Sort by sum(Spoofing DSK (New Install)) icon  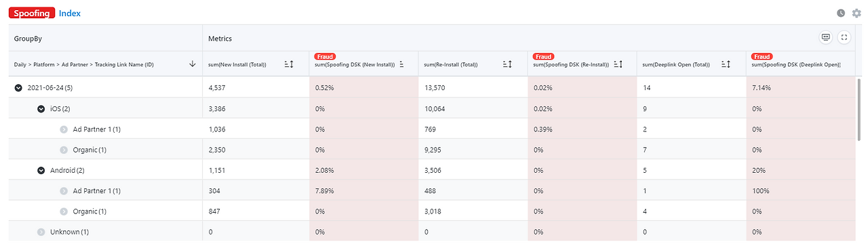coord(402,64)
